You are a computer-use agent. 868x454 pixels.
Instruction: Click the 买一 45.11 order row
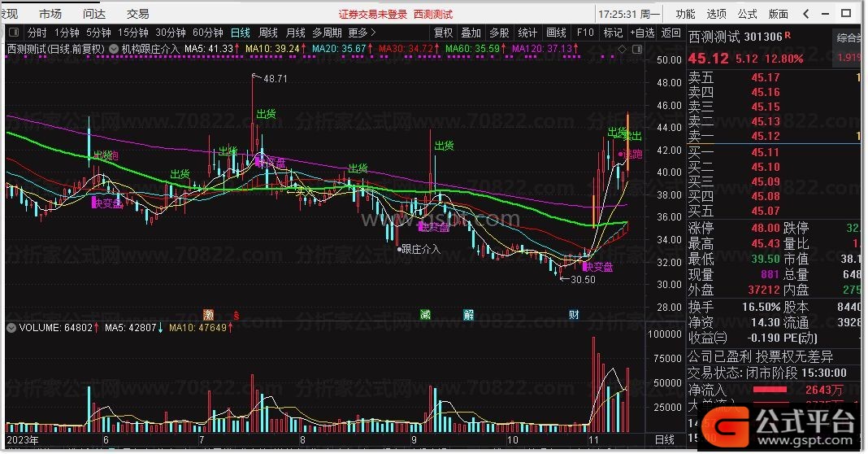(x=774, y=152)
